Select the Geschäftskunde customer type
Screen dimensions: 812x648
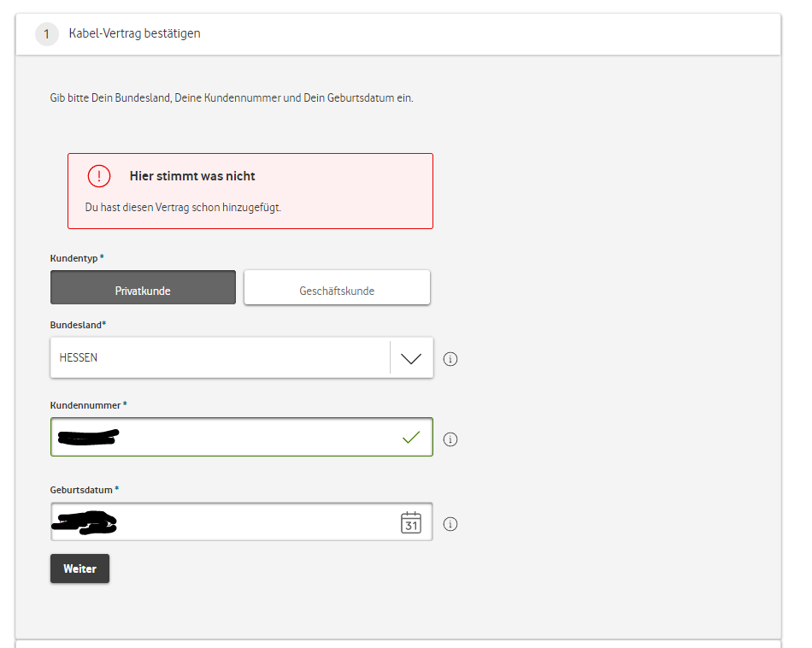click(x=337, y=287)
